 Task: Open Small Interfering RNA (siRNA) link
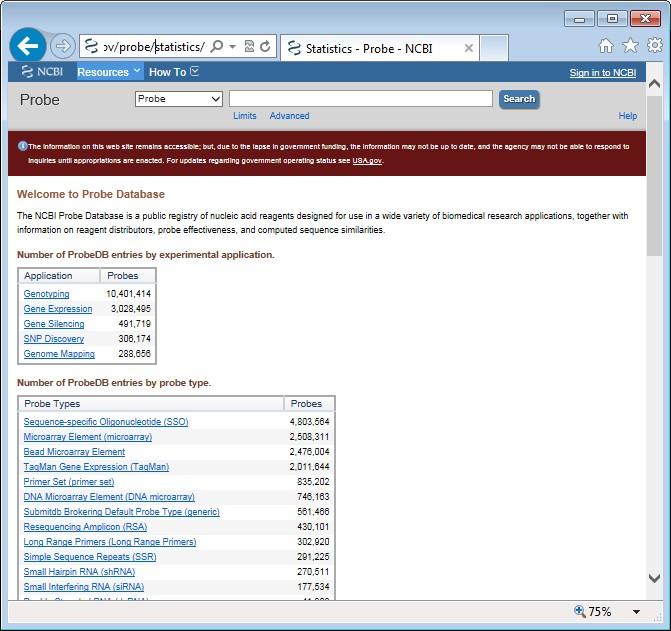[83, 587]
